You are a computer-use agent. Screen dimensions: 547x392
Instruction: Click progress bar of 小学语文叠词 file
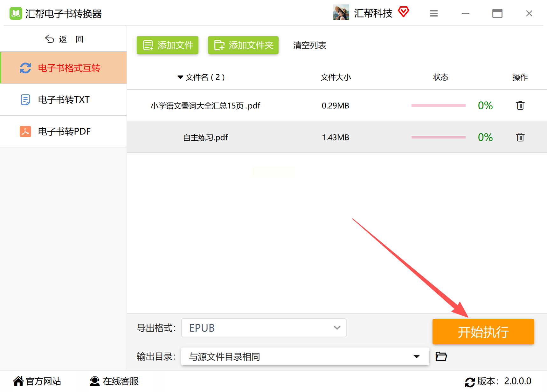[439, 105]
